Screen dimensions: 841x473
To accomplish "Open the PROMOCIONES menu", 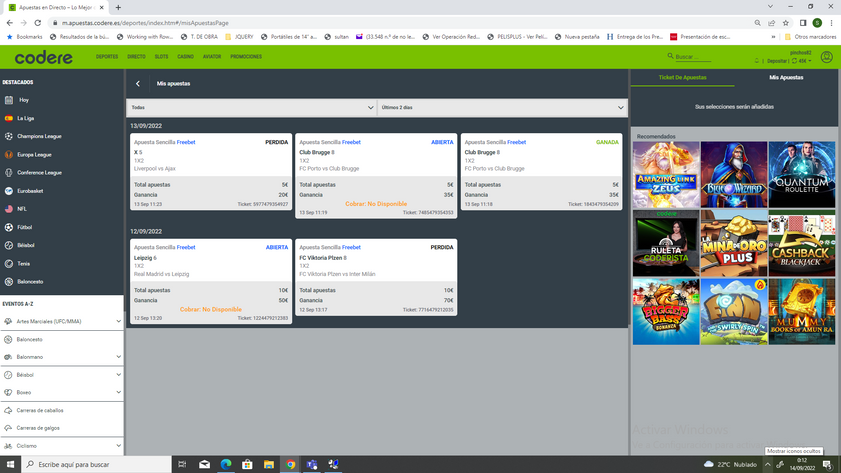I will (246, 57).
